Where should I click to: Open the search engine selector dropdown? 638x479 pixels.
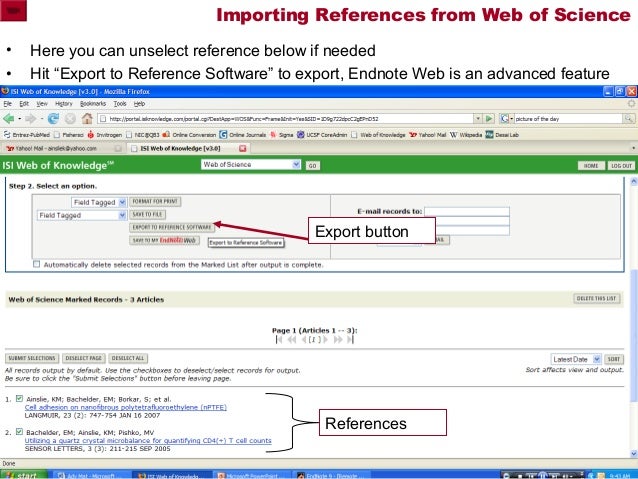point(507,118)
